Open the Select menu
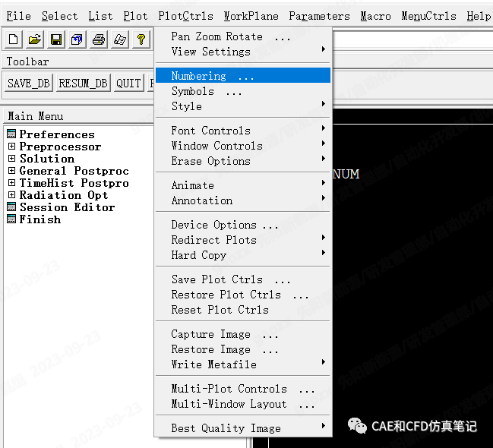This screenshot has width=493, height=448. pyautogui.click(x=59, y=16)
